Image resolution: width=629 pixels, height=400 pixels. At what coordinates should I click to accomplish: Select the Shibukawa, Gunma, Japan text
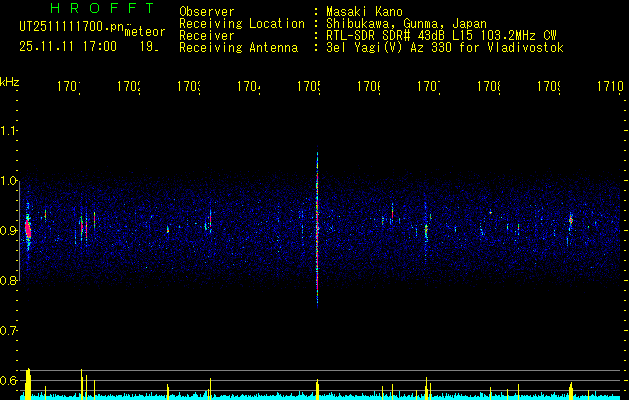[x=406, y=24]
